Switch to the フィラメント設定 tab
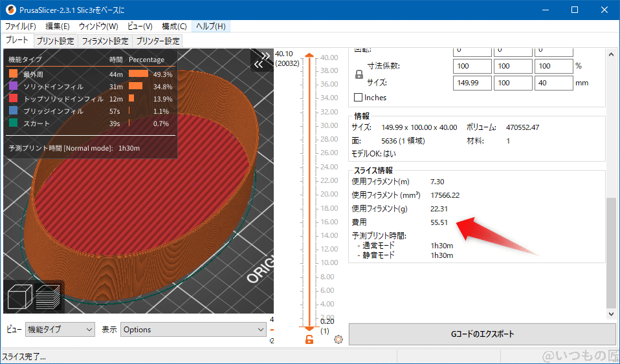Image resolution: width=620 pixels, height=364 pixels. coord(105,41)
